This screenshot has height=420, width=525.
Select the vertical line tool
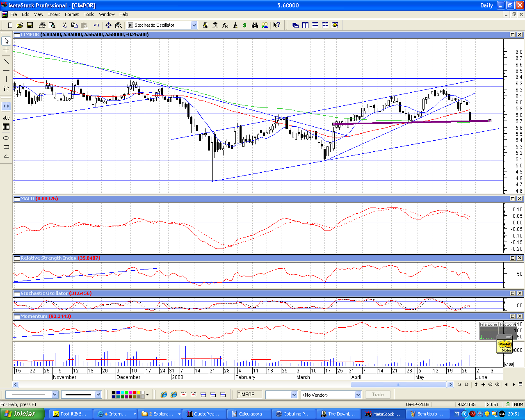[6, 79]
